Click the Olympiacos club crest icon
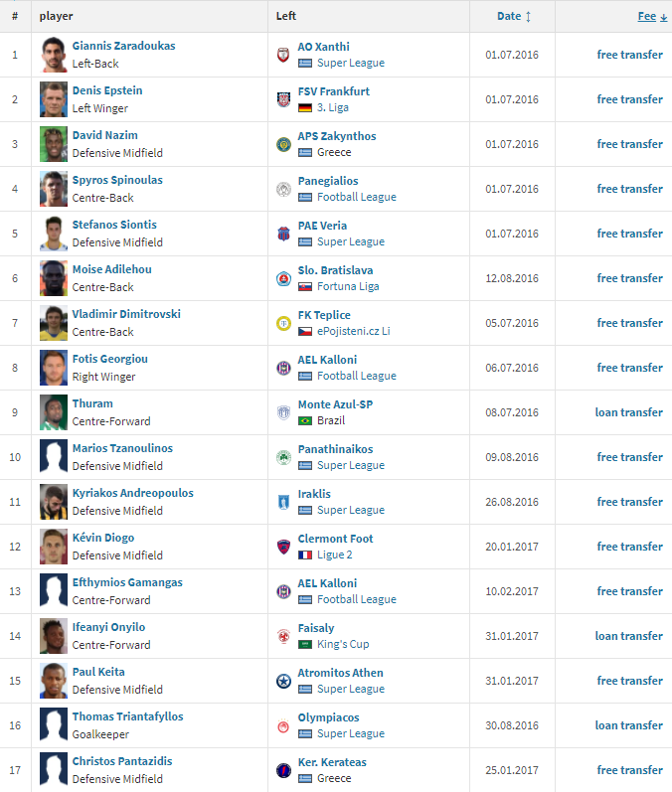The image size is (672, 792). tap(283, 725)
